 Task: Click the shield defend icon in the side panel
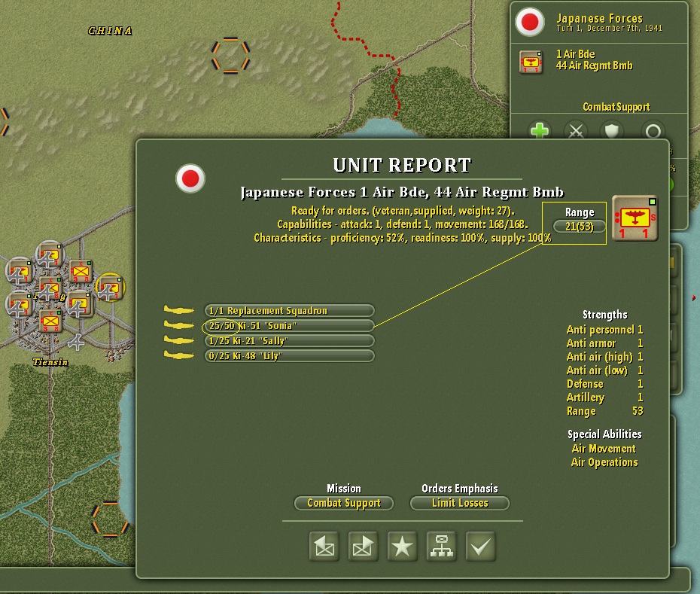[611, 131]
